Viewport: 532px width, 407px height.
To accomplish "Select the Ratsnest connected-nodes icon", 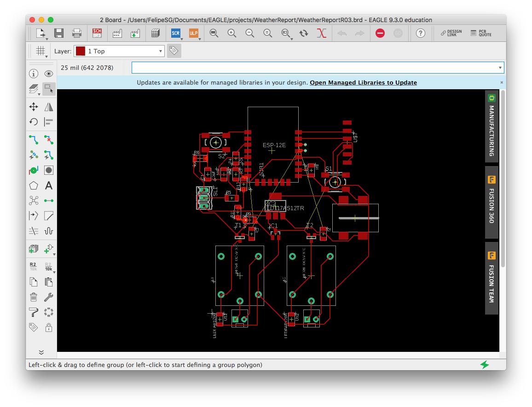I will pos(34,201).
